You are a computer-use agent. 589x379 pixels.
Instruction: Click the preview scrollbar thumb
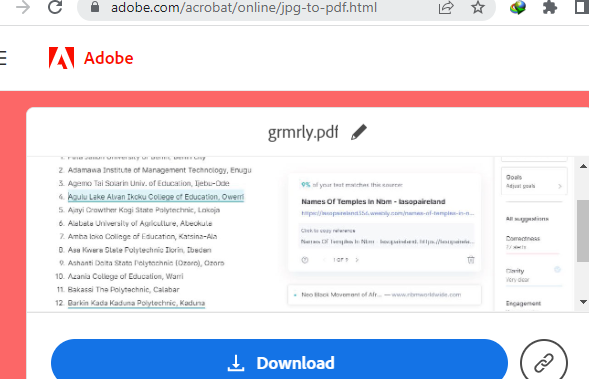[x=583, y=231]
